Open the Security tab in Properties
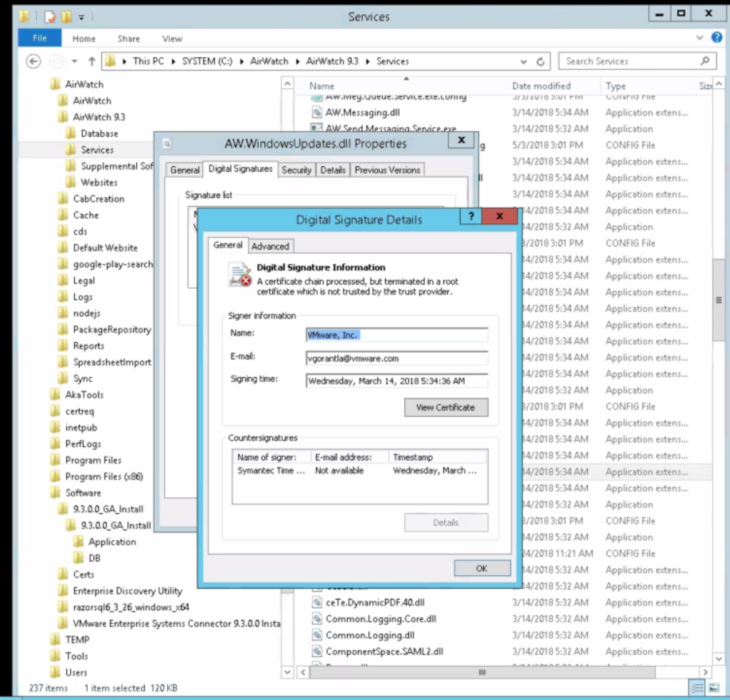This screenshot has width=730, height=700. (296, 170)
